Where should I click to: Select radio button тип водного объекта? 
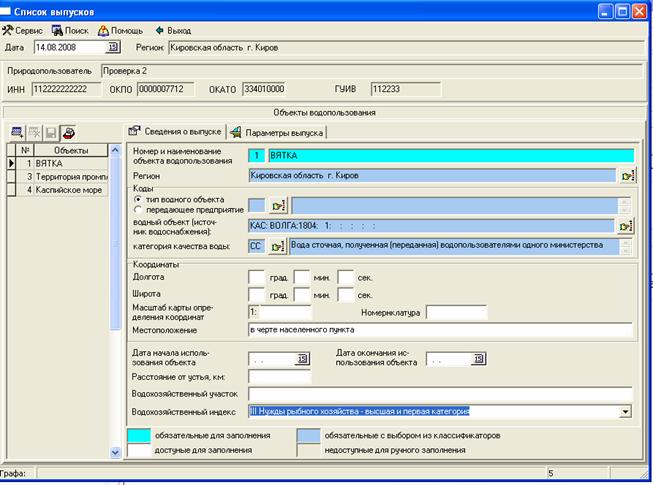point(138,200)
